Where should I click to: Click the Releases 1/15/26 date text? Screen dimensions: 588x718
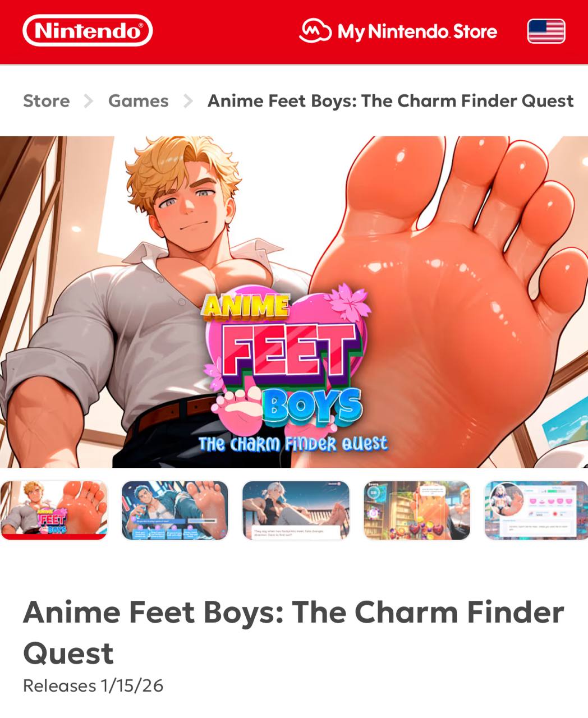(x=93, y=685)
